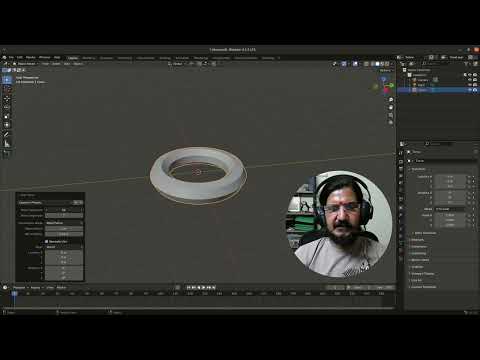This screenshot has width=480, height=360.
Task: Open viewport Object menu
Action: point(78,64)
